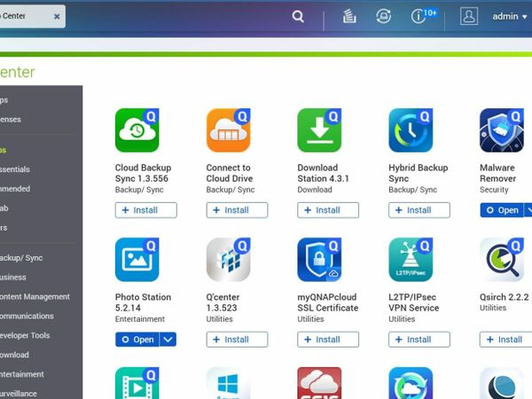Screen dimensions: 532x399
Task: Click the Malware Remover app icon
Action: click(x=502, y=130)
